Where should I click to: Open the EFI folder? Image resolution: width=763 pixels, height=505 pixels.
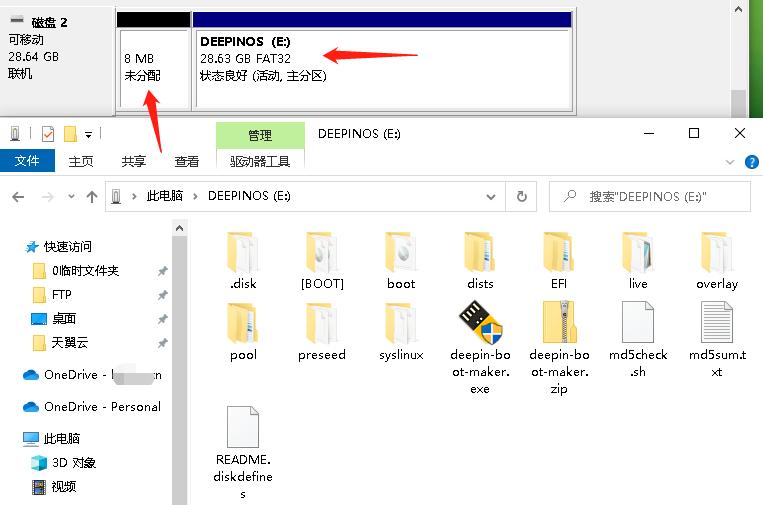[x=559, y=261]
